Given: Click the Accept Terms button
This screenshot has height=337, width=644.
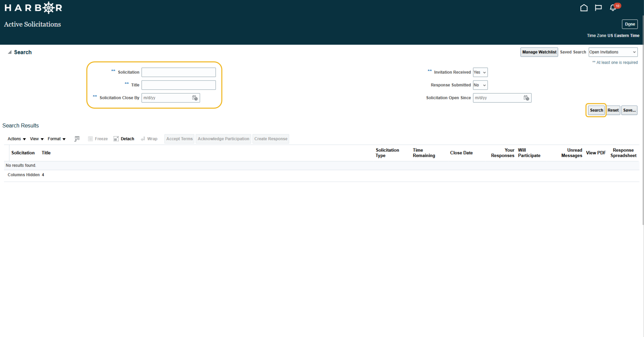Looking at the screenshot, I should (179, 139).
